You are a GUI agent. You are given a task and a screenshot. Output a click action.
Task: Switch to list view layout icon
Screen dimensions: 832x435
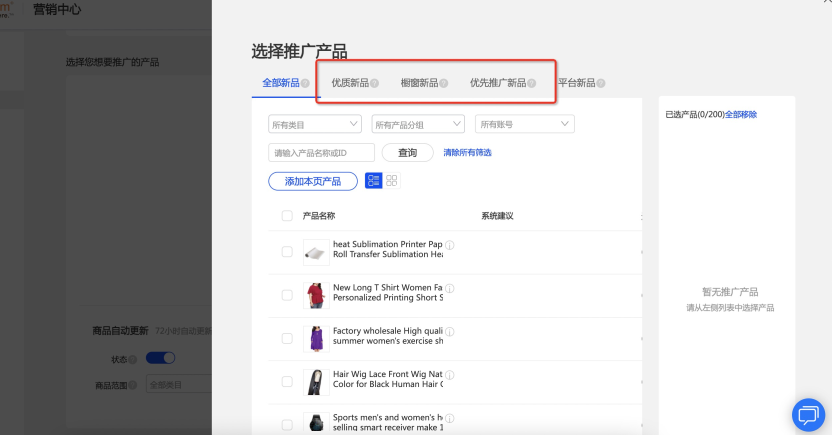click(x=373, y=181)
